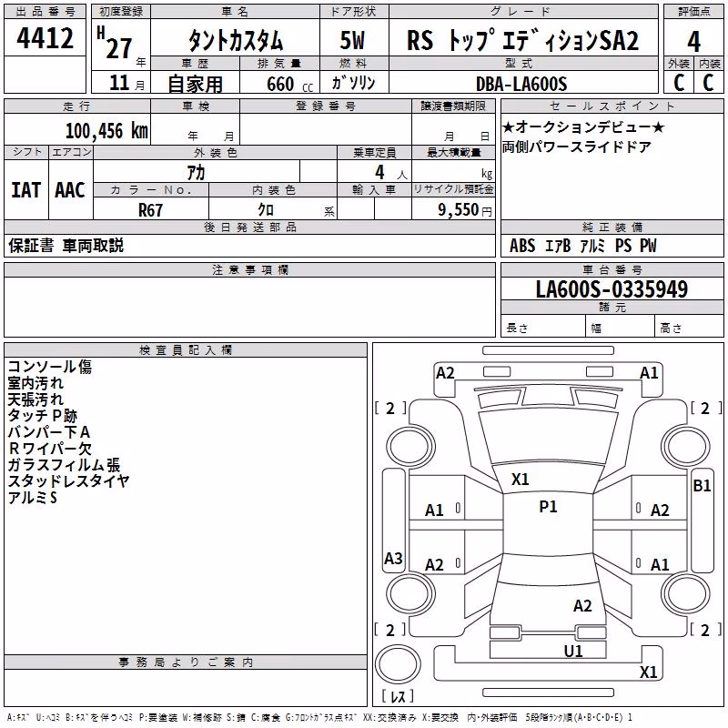Click the displacement value 660 cc
This screenshot has width=728, height=728.
pyautogui.click(x=289, y=85)
